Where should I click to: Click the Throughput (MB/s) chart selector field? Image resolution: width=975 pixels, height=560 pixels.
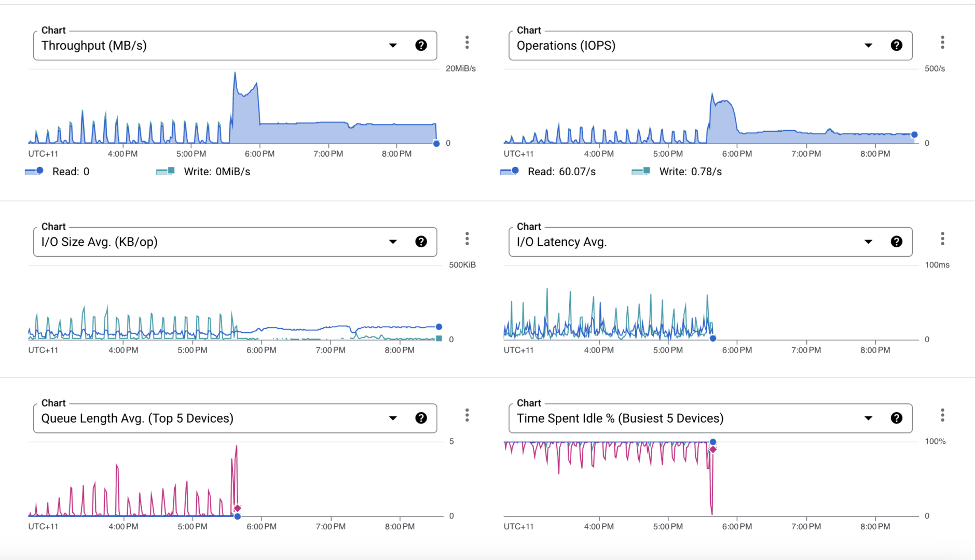(x=235, y=46)
